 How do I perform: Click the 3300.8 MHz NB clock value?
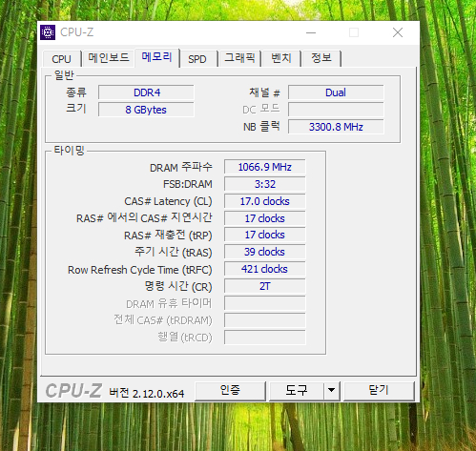click(336, 127)
